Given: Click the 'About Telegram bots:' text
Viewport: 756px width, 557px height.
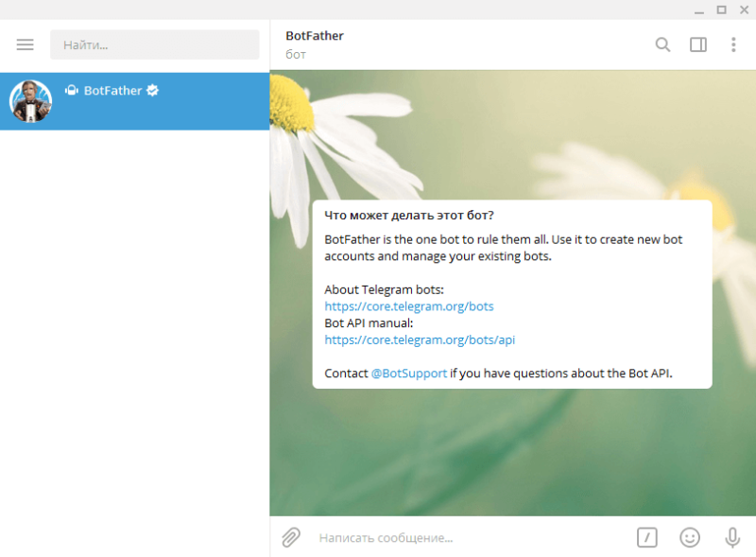Looking at the screenshot, I should 384,289.
